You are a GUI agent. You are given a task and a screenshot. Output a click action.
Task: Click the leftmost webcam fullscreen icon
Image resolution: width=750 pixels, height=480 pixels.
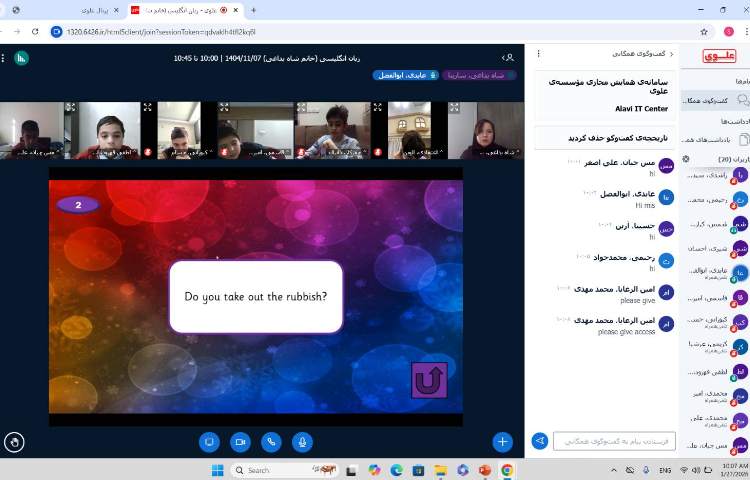coord(70,108)
